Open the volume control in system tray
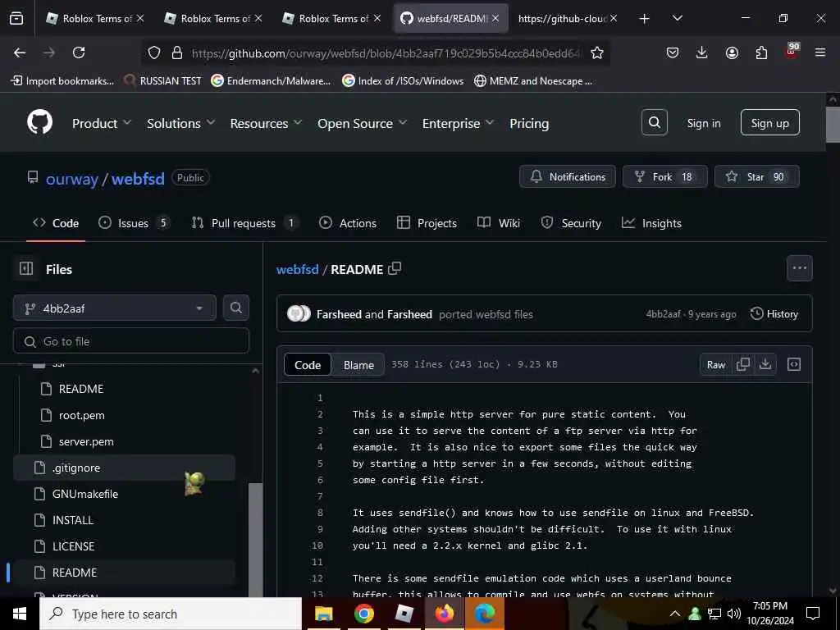Screen dimensions: 840x630 (x=734, y=614)
